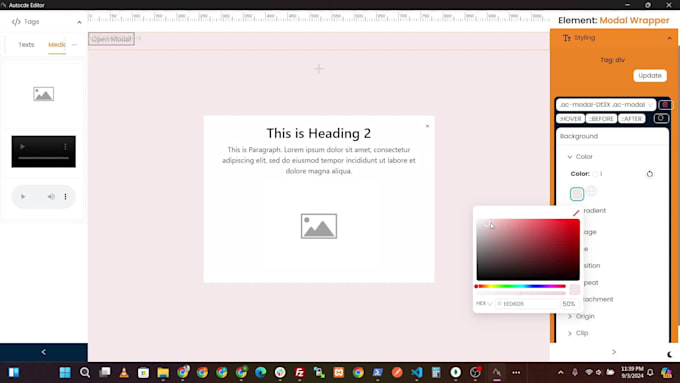This screenshot has width=680, height=383.
Task: Open audio element three-dot options
Action: [x=65, y=196]
